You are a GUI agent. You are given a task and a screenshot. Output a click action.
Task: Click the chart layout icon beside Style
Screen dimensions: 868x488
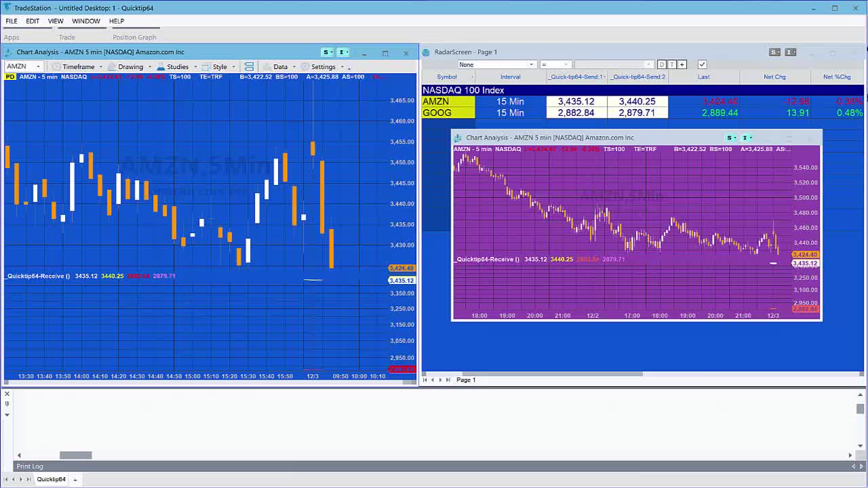pos(249,66)
